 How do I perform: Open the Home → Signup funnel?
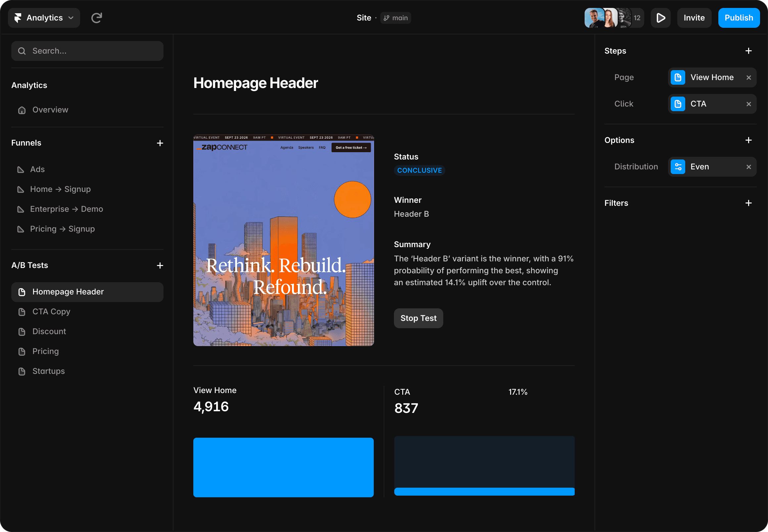click(87, 189)
